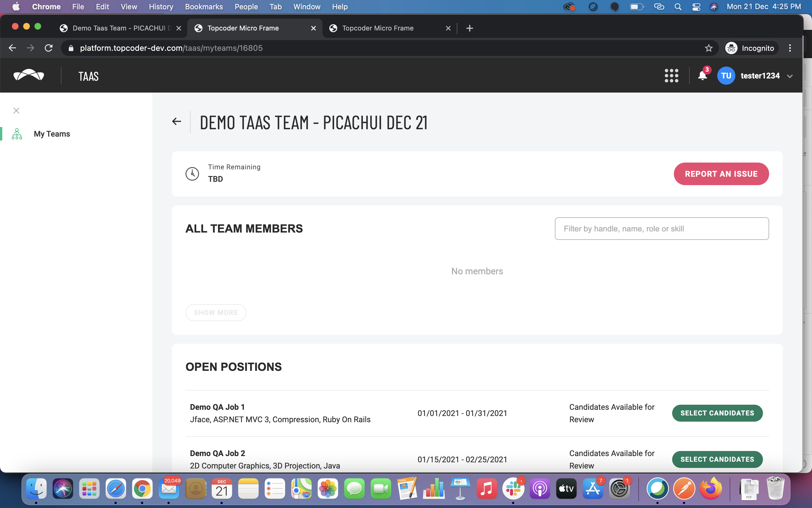Open Mail with 20,049 unread badge
The width and height of the screenshot is (812, 508).
169,489
